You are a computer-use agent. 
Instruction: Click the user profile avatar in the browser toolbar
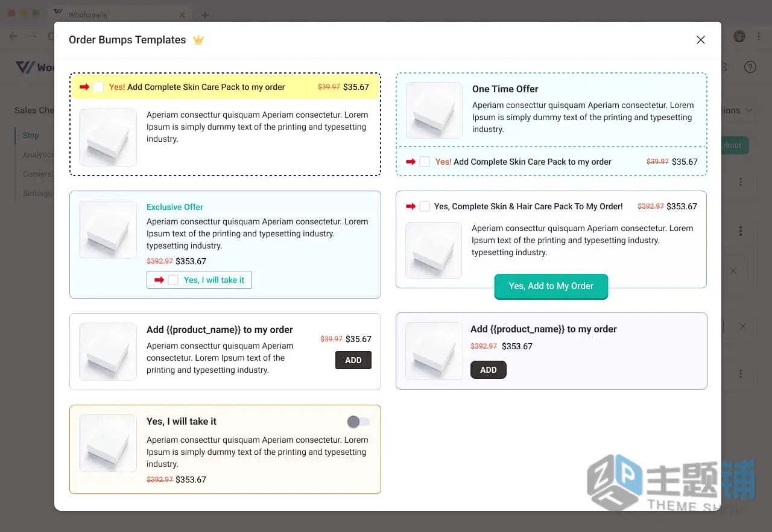click(x=739, y=36)
